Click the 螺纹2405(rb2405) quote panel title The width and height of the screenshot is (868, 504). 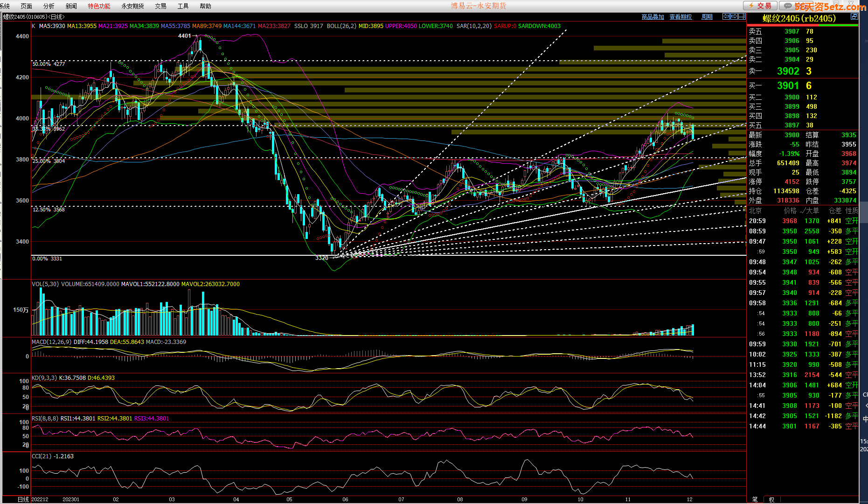click(799, 18)
